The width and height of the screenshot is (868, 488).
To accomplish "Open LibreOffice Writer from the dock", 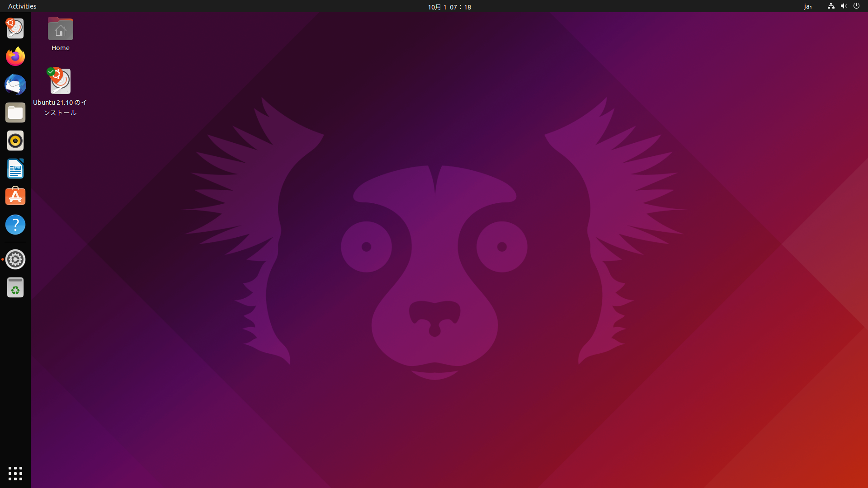I will tap(15, 169).
